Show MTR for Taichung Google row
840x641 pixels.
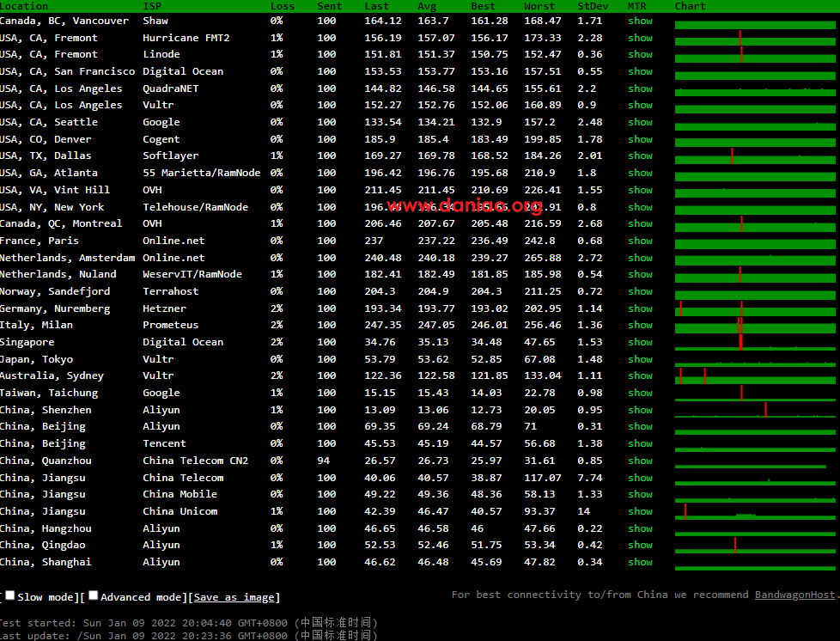[x=640, y=393]
